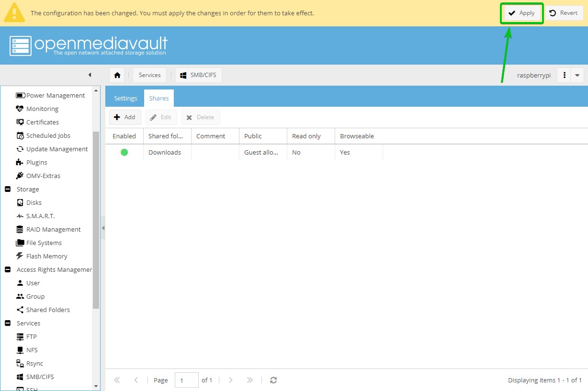Collapse the sidebar with the left arrow
This screenshot has height=391, width=588.
coord(90,75)
